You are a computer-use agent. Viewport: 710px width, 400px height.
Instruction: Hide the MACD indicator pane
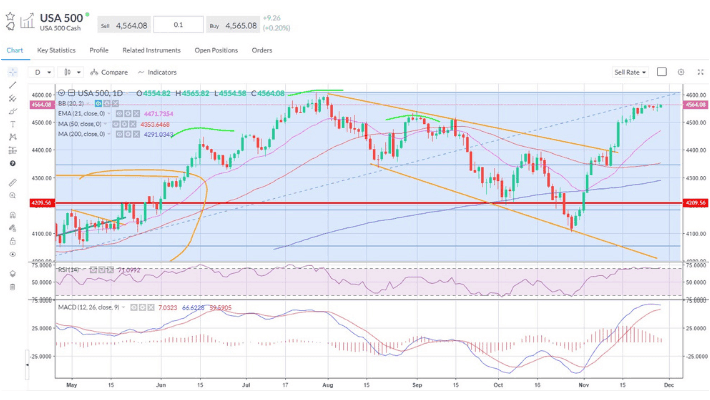tap(134, 308)
